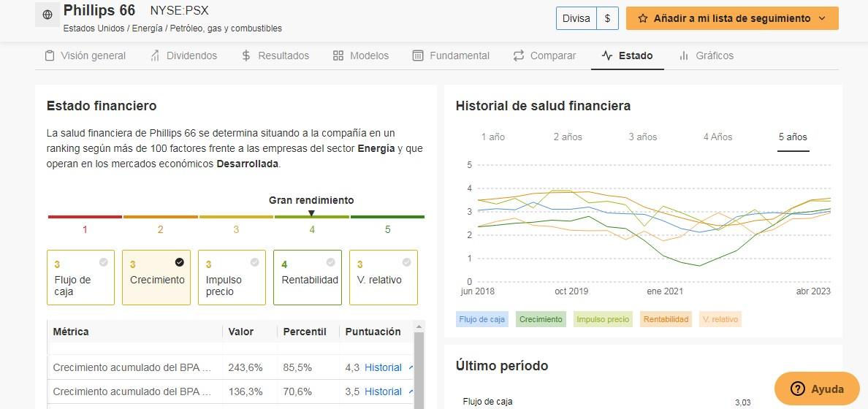Viewport: 868px width, 409px height.
Task: Click the table icon next to Fundamental
Action: point(419,56)
